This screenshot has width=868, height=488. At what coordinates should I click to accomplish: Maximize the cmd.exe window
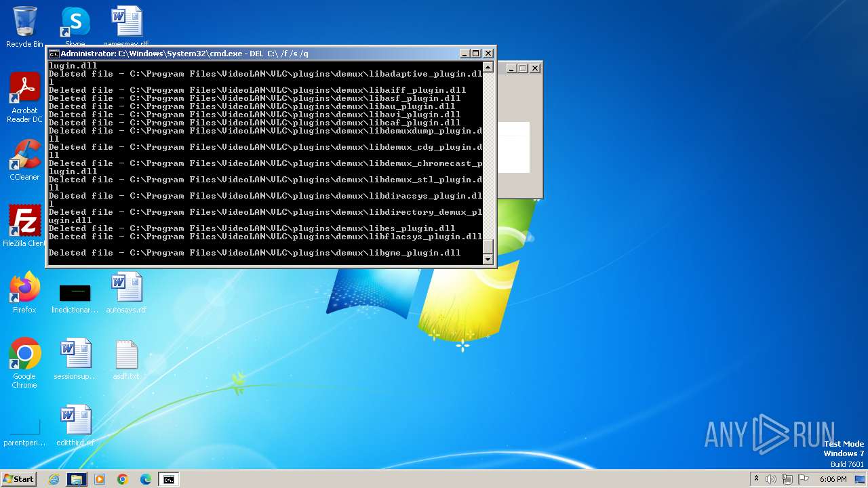point(475,54)
